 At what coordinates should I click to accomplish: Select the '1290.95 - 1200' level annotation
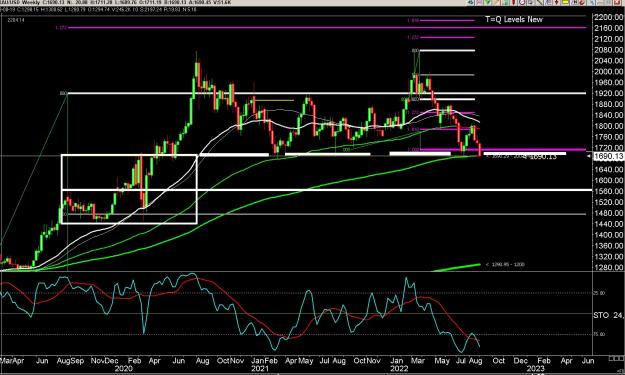[505, 265]
